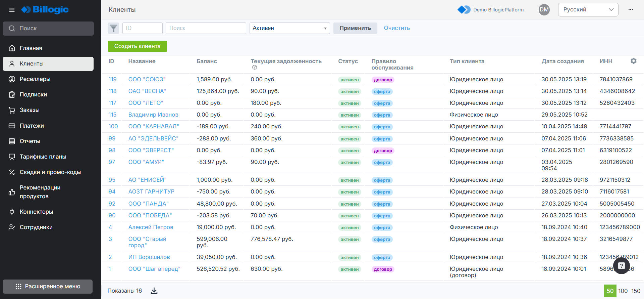Image resolution: width=644 pixels, height=299 pixels.
Task: Collapse the sidebar with hamburger menu icon
Action: coord(12,10)
